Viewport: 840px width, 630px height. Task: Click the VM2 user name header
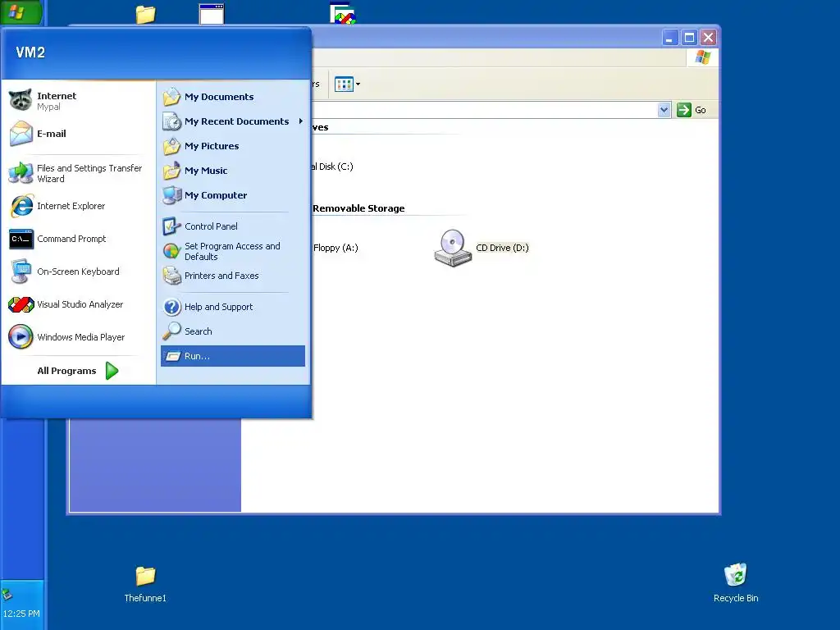pos(30,52)
